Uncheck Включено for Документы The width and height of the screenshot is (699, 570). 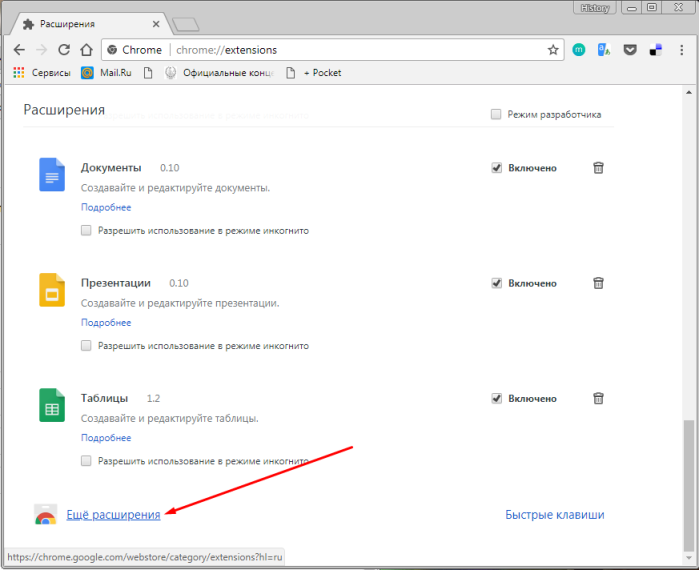coord(497,168)
